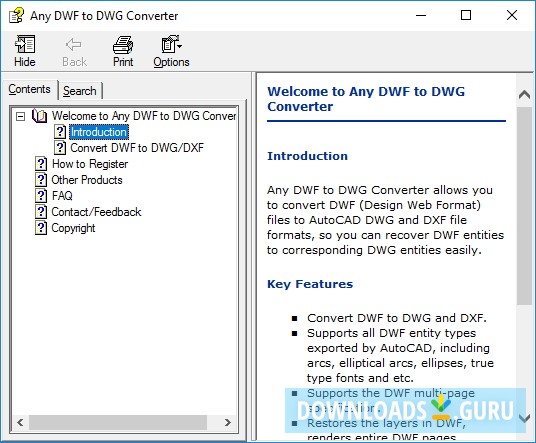Click the page icon beside Copyright

41,228
